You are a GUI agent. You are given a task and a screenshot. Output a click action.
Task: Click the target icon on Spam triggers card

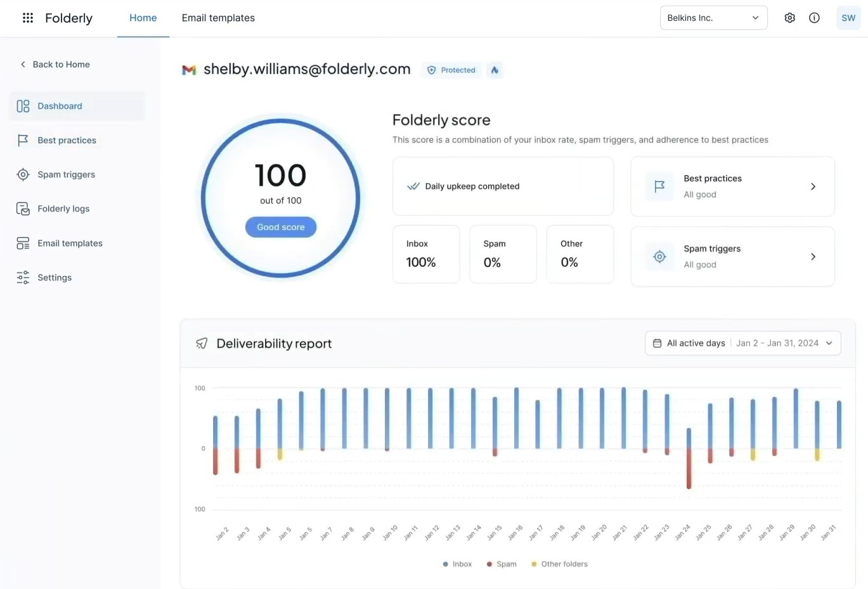coord(659,257)
